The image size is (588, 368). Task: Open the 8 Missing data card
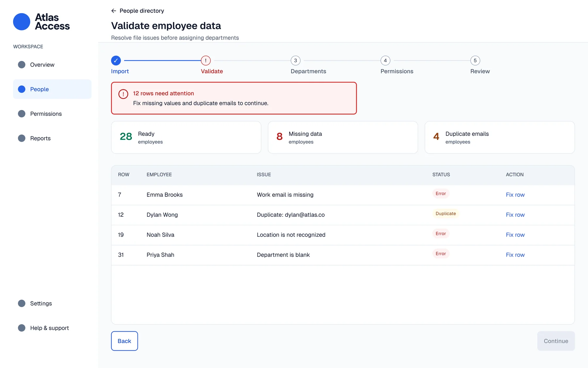pos(343,138)
